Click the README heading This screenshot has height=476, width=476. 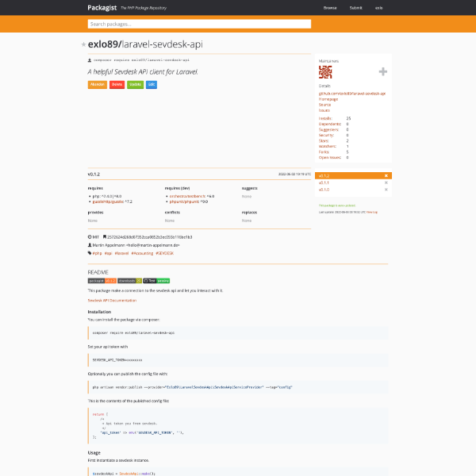(x=98, y=272)
